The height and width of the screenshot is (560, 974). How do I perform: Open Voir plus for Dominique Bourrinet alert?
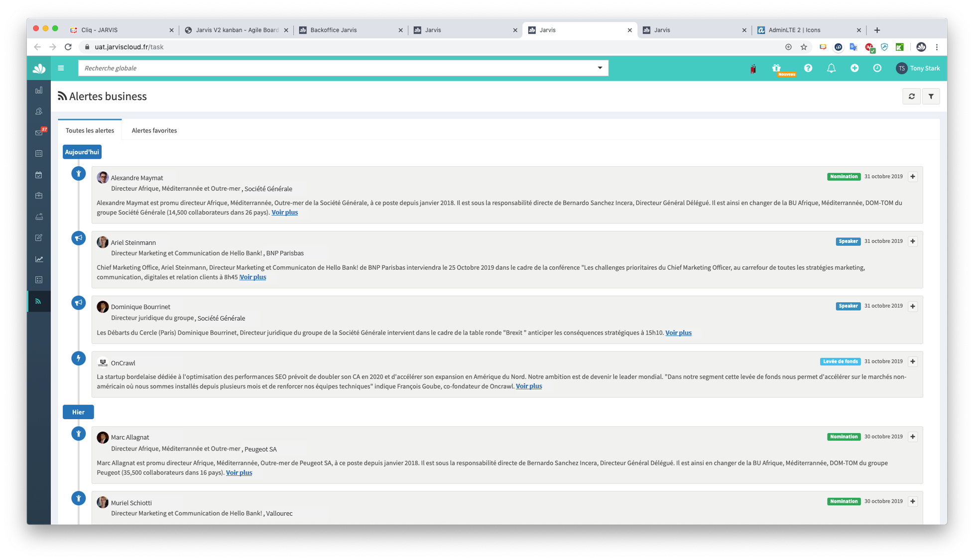coord(678,333)
